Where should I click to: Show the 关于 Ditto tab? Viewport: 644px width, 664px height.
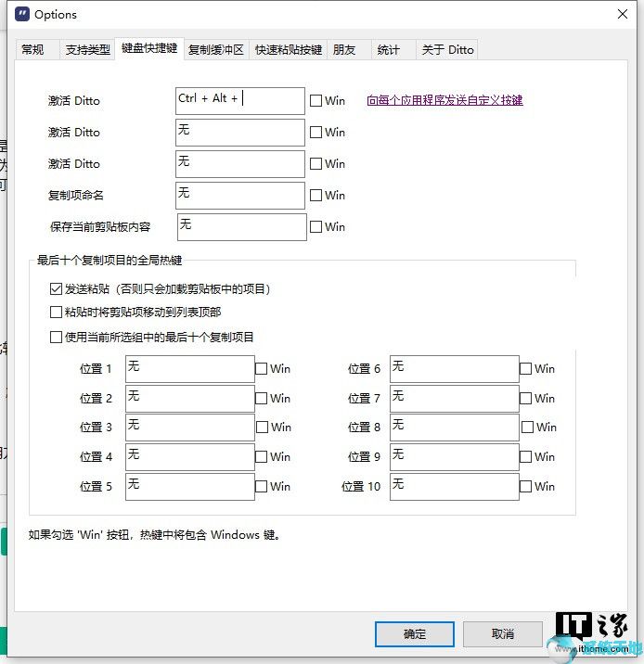pos(447,50)
